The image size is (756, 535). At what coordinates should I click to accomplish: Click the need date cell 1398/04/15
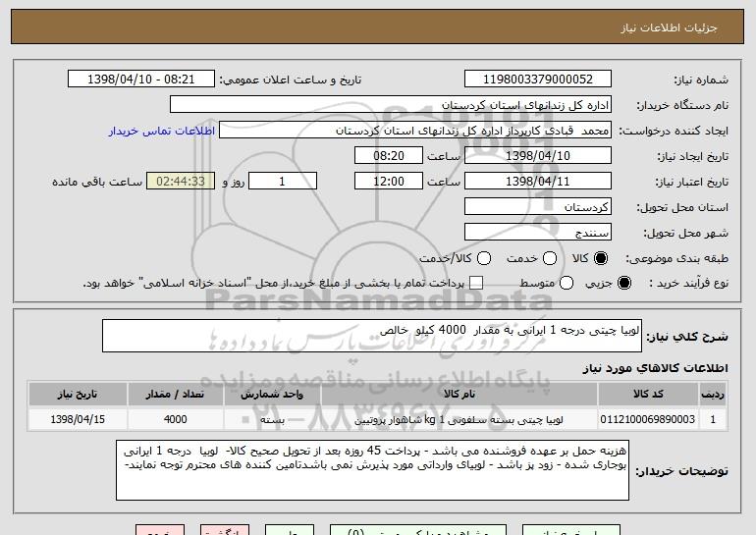click(78, 419)
